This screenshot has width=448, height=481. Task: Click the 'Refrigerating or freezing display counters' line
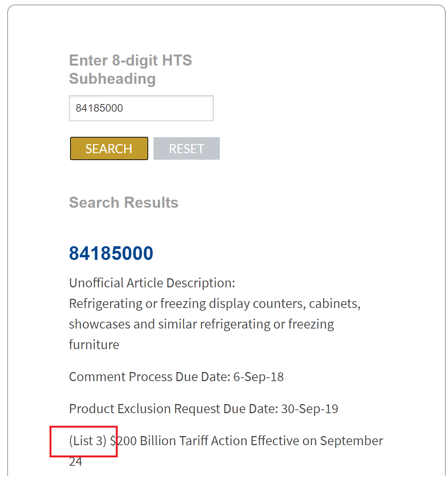(x=215, y=303)
